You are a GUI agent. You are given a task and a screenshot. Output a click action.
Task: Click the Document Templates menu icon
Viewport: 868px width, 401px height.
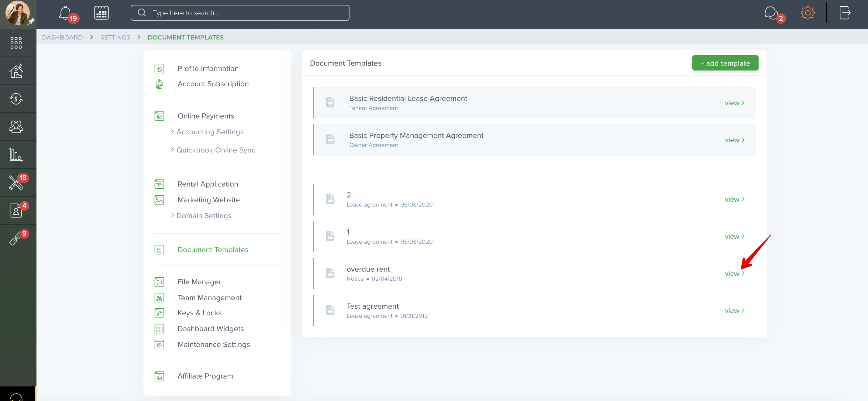159,250
